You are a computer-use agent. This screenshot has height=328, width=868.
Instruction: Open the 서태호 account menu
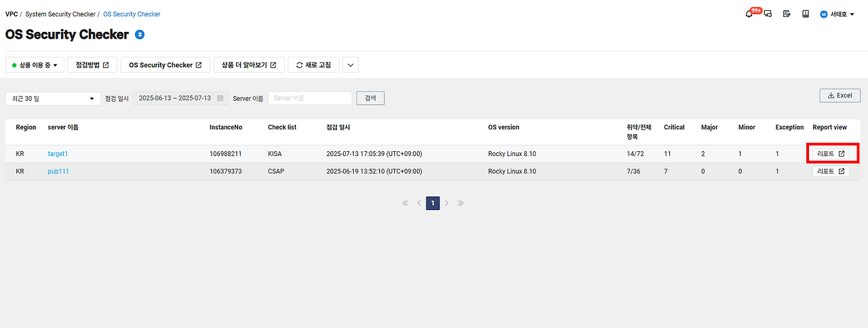837,14
